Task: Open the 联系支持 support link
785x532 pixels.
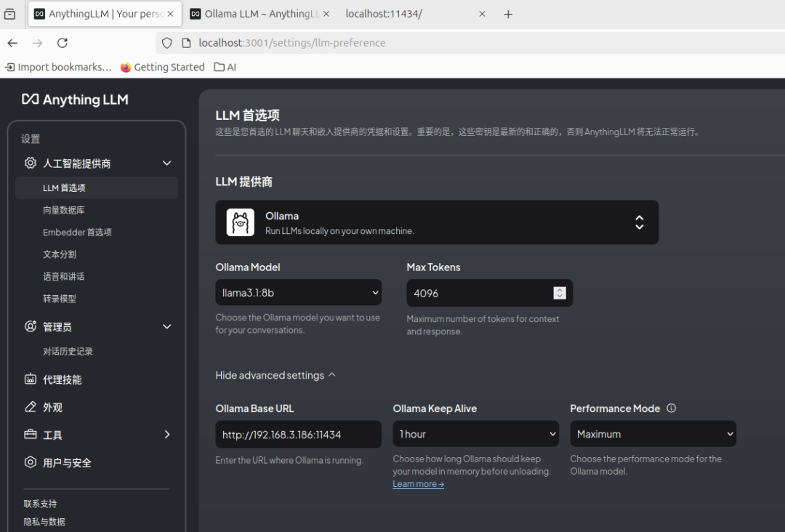Action: pyautogui.click(x=40, y=504)
